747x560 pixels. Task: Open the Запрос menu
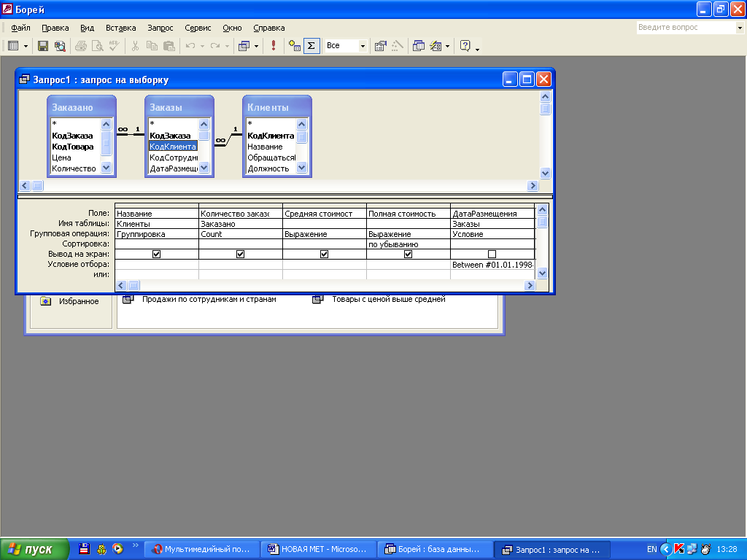pos(160,28)
